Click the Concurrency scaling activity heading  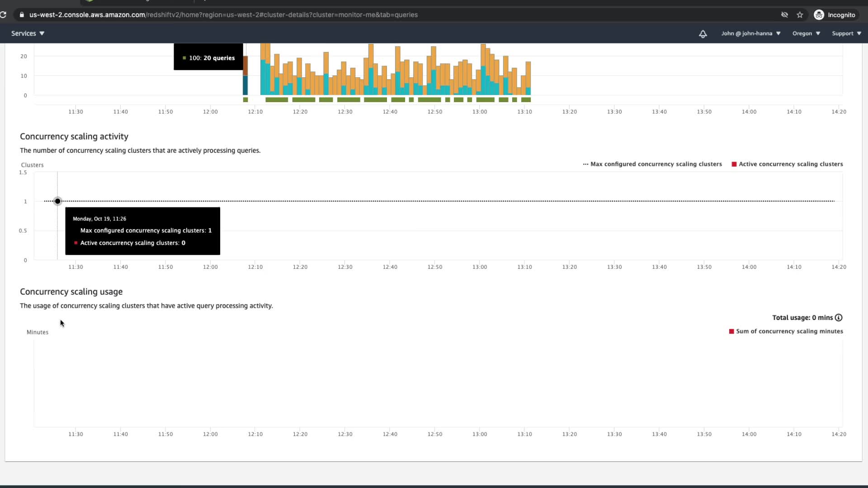click(x=74, y=136)
